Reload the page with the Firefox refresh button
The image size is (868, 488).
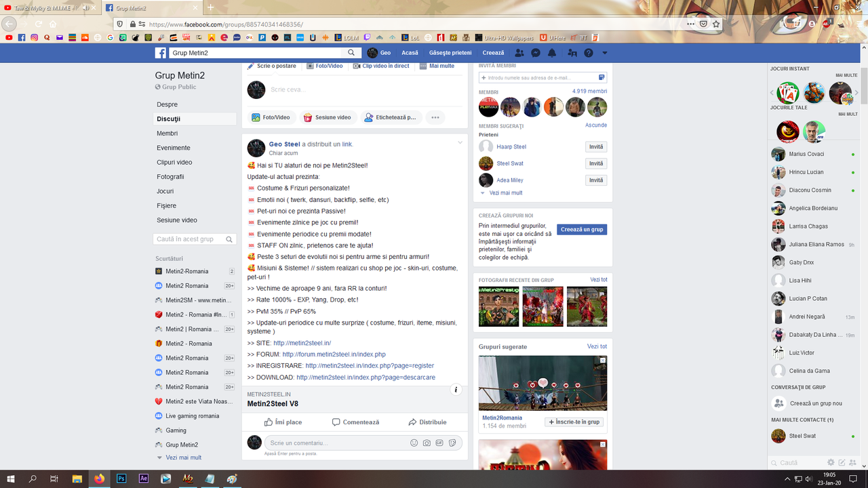pyautogui.click(x=38, y=24)
